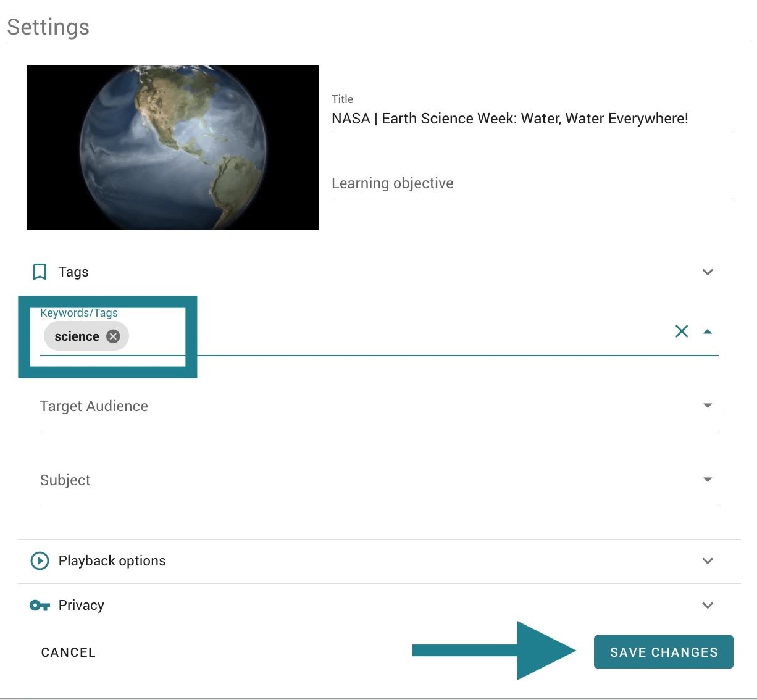Remove the science tag chip
757x700 pixels.
click(x=113, y=336)
